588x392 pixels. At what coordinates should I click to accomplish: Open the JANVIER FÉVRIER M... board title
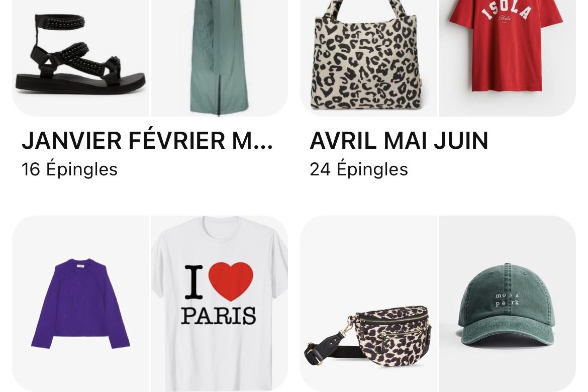click(x=147, y=140)
